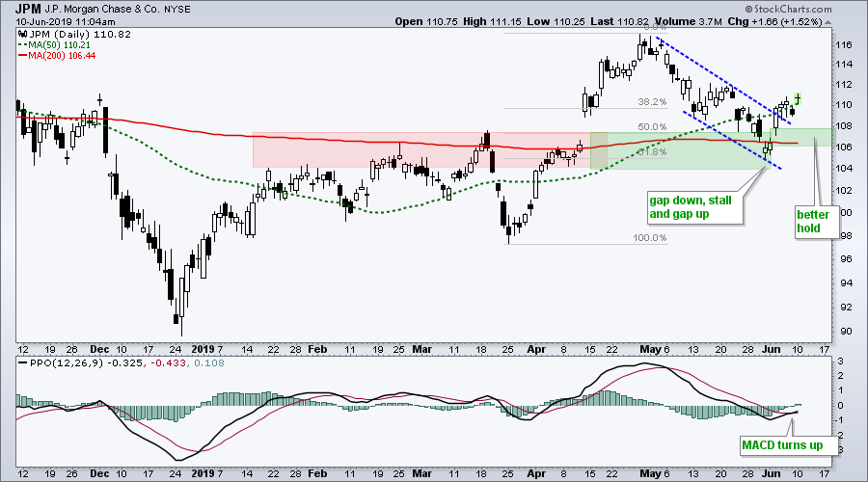
Task: Click the 112 price axis label
Action: coord(844,85)
